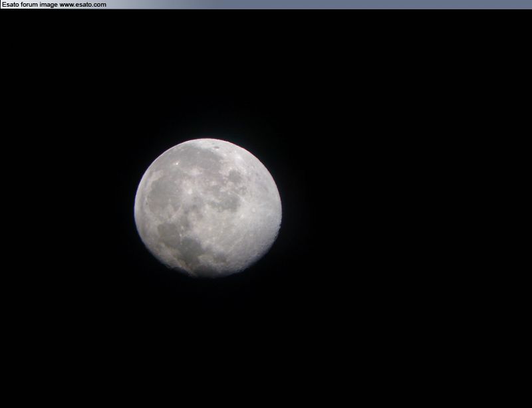Viewport: 532px width, 408px height.
Task: Click the small dark oval crater near moon's top
Action: tap(217, 147)
